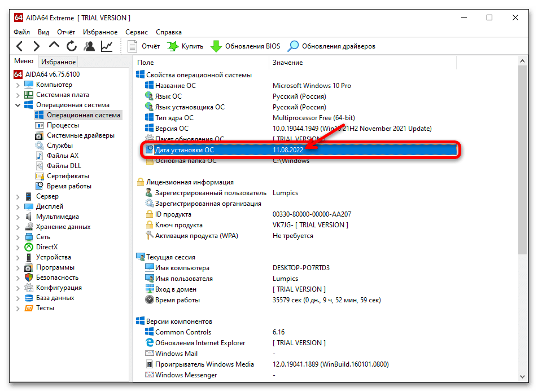The height and width of the screenshot is (392, 538).
Task: Click the Значение column header
Action: pos(363,63)
